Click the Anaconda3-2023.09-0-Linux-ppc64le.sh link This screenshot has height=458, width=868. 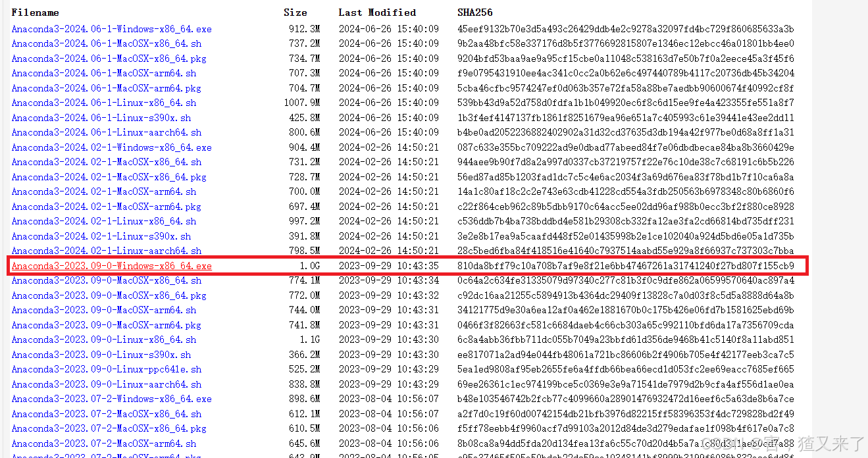[x=107, y=369]
